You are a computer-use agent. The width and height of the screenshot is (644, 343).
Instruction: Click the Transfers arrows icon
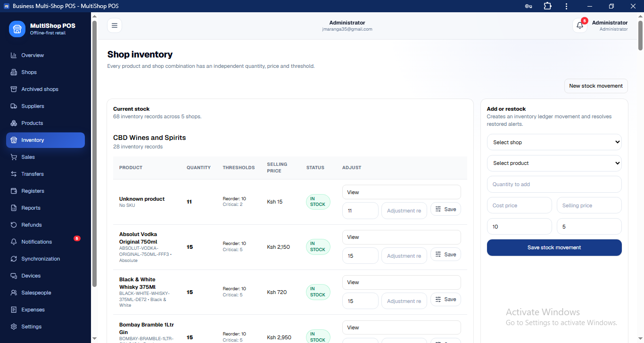(14, 174)
